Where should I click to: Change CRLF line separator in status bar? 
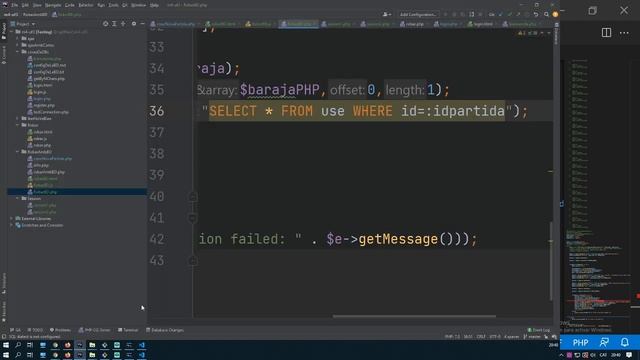(481, 337)
